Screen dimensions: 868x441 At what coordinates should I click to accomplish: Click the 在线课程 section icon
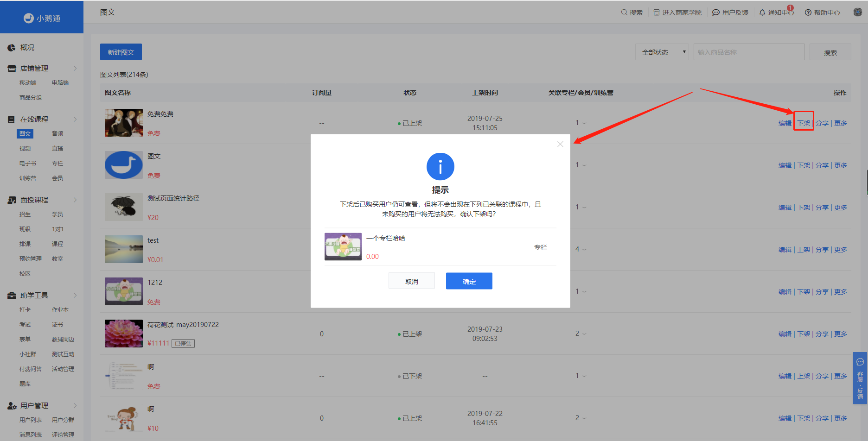coord(12,120)
